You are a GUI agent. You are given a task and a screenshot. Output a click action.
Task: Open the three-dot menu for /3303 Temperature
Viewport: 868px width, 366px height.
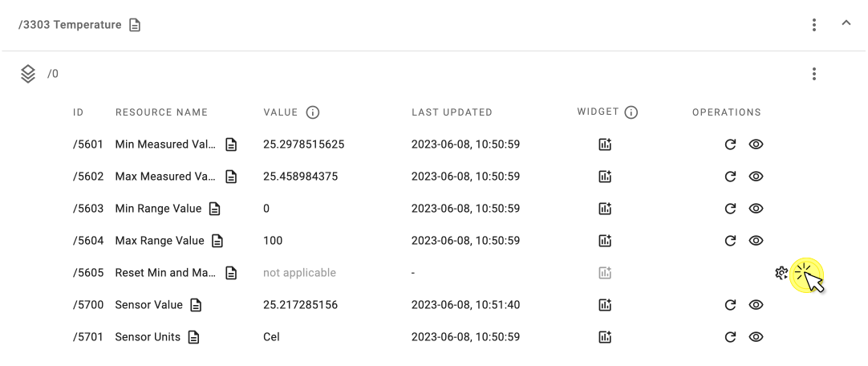click(x=813, y=25)
